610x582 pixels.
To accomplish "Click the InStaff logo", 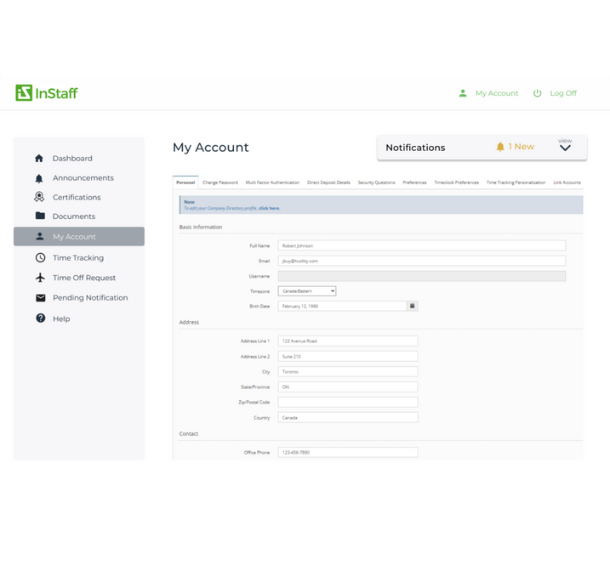I will click(46, 93).
